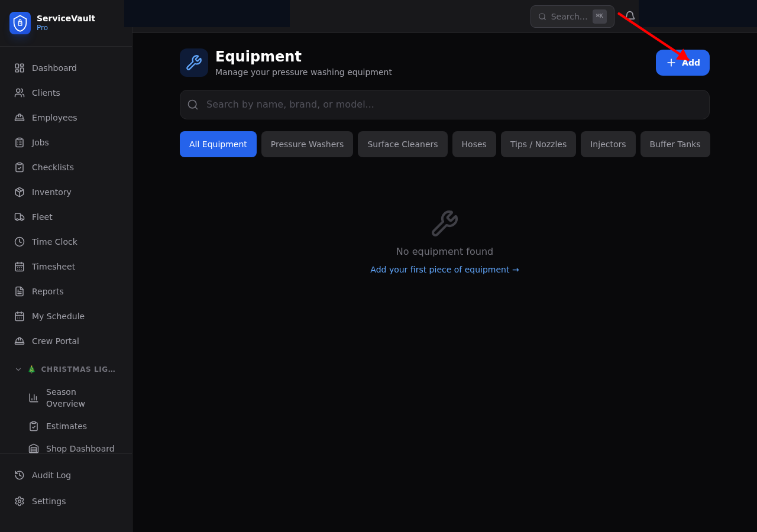
Task: Collapse the Christmas Lights section
Action: [x=18, y=369]
